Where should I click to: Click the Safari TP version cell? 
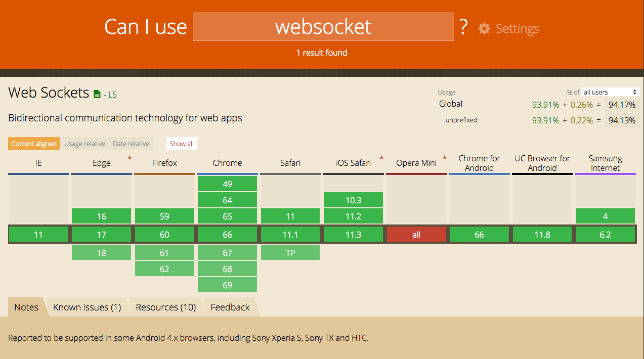[290, 252]
